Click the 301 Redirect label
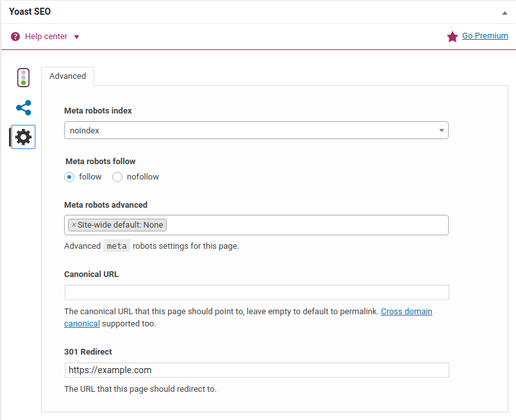Viewport: 516px width, 420px height. click(88, 351)
